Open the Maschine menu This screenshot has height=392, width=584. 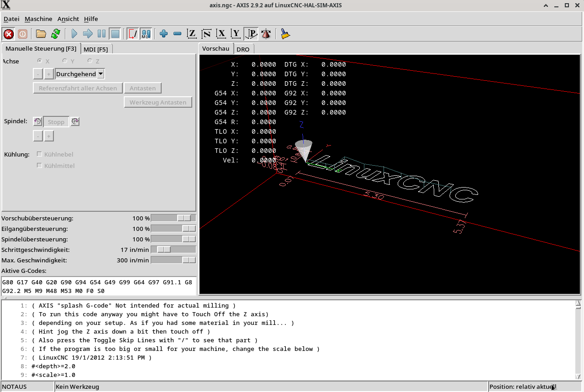[38, 19]
